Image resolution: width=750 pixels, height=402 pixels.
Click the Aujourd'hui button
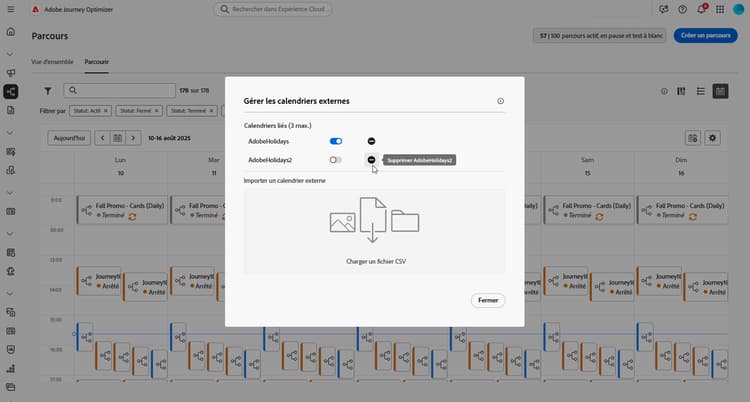(69, 138)
